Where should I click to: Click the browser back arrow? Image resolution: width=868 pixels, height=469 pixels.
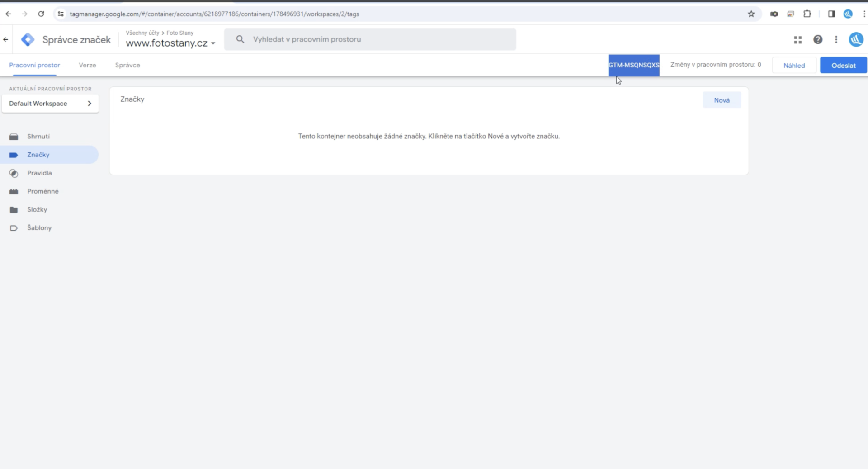[x=8, y=14]
